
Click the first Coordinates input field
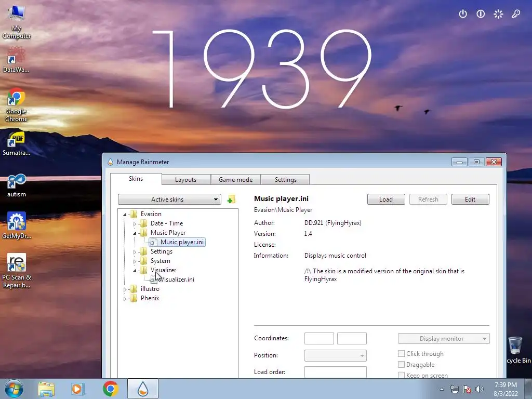pos(319,338)
